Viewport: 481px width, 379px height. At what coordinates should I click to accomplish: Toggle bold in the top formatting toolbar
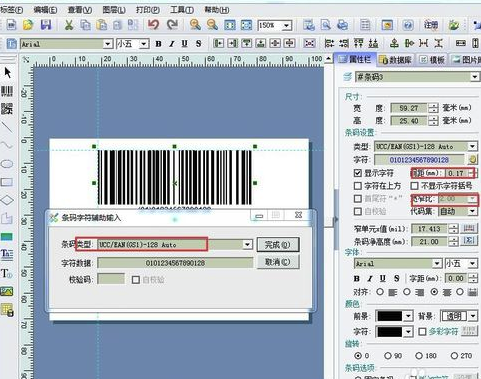158,44
